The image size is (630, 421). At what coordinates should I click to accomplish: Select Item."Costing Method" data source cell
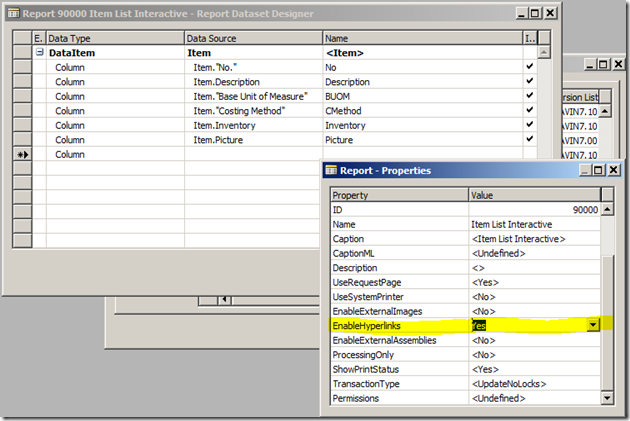click(x=254, y=110)
